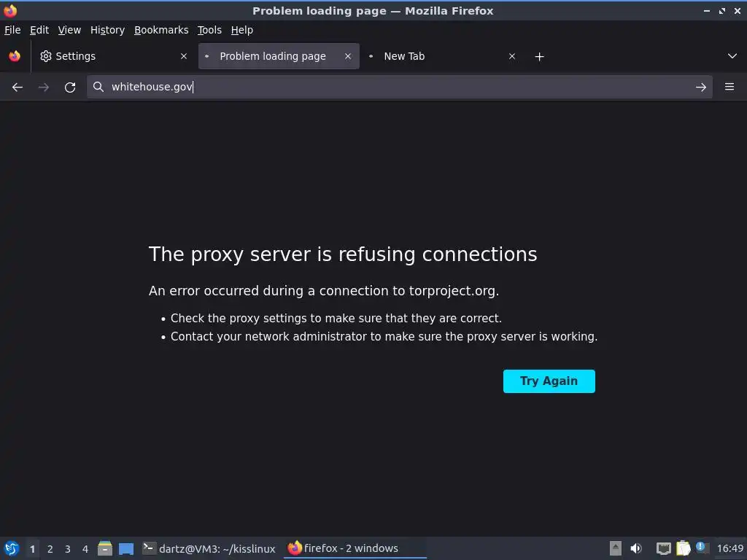Click the removable media eject tray icon
747x560 pixels.
point(616,548)
